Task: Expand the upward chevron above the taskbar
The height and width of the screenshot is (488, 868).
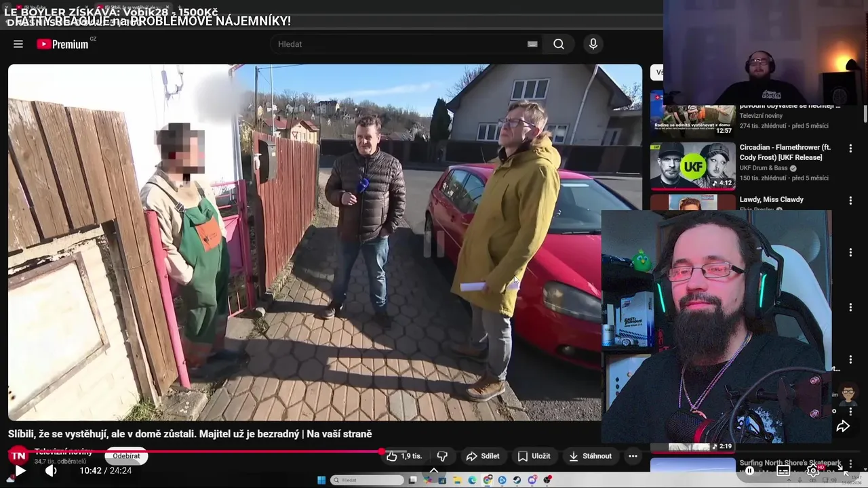Action: 434,470
